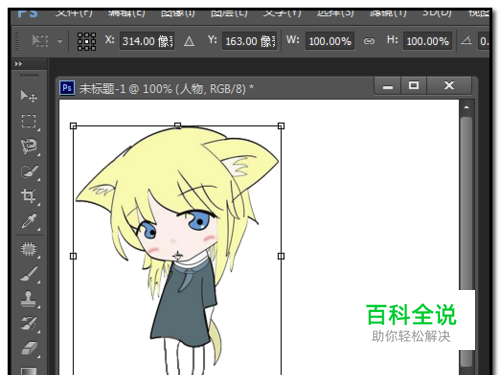Click the W width percentage field
The image size is (500, 375).
(330, 41)
